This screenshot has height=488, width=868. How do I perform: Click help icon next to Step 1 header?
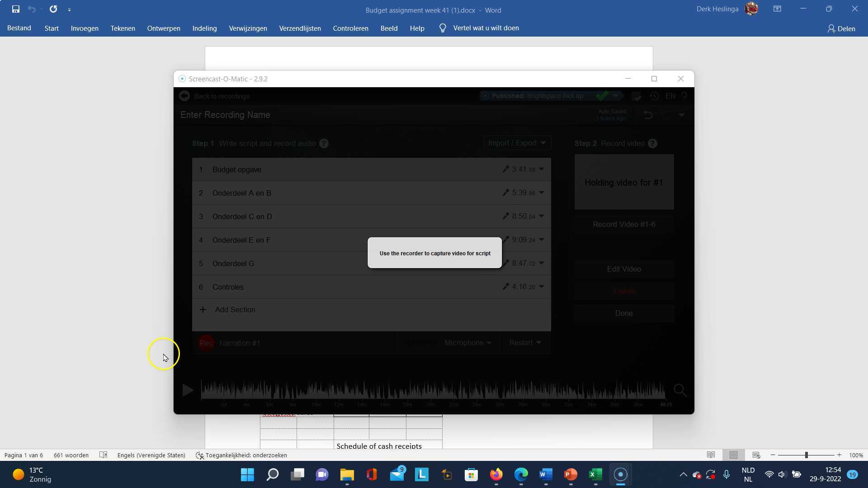pyautogui.click(x=324, y=144)
